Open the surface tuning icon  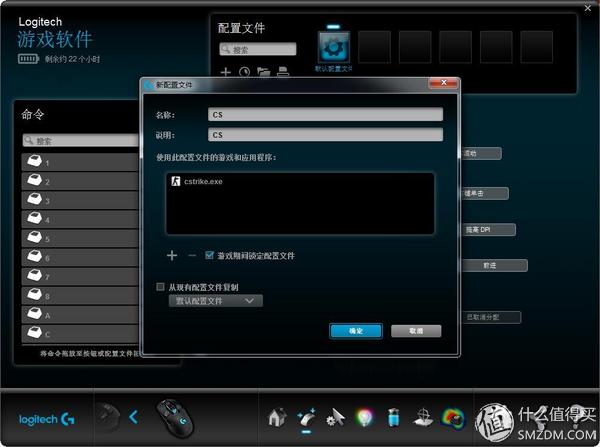tap(423, 418)
